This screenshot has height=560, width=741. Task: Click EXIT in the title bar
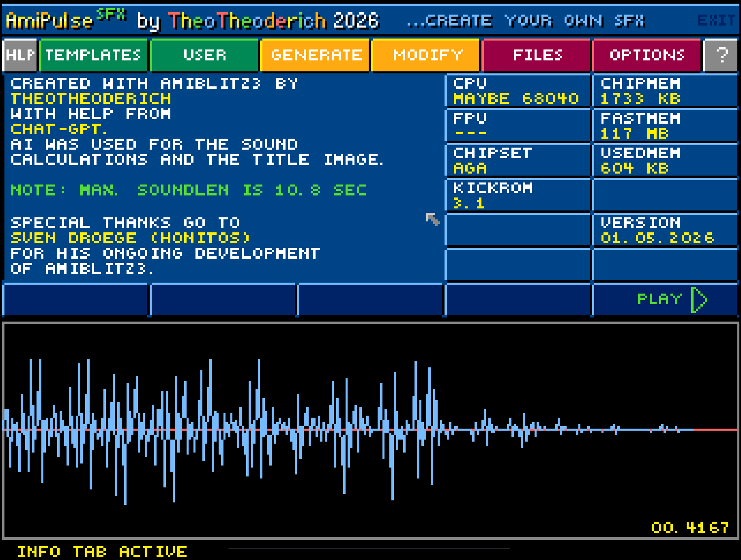tap(716, 20)
